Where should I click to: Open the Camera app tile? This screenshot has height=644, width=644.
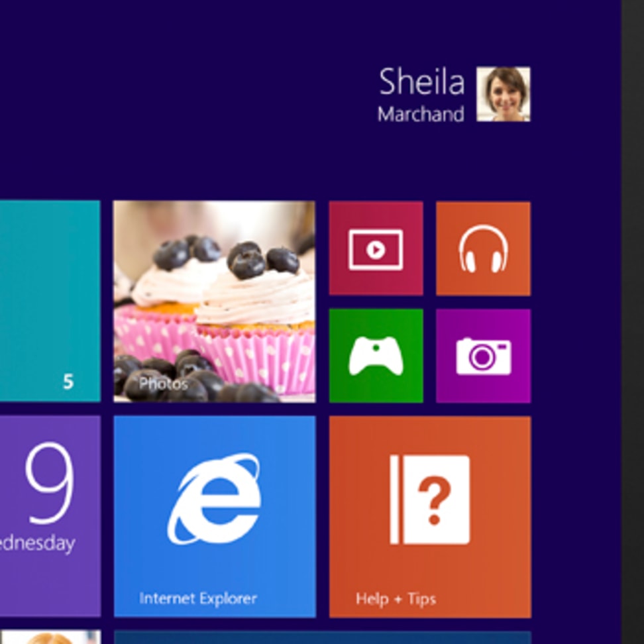click(x=483, y=356)
